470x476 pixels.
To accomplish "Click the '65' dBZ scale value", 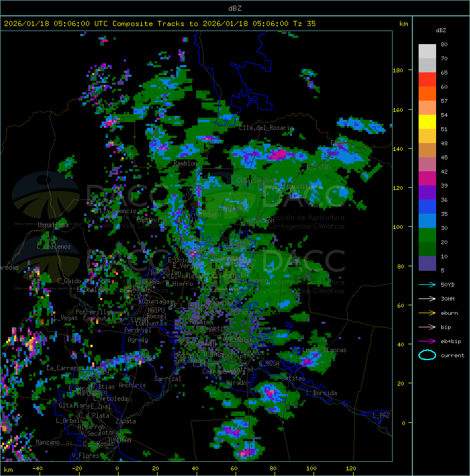I will pyautogui.click(x=444, y=72).
